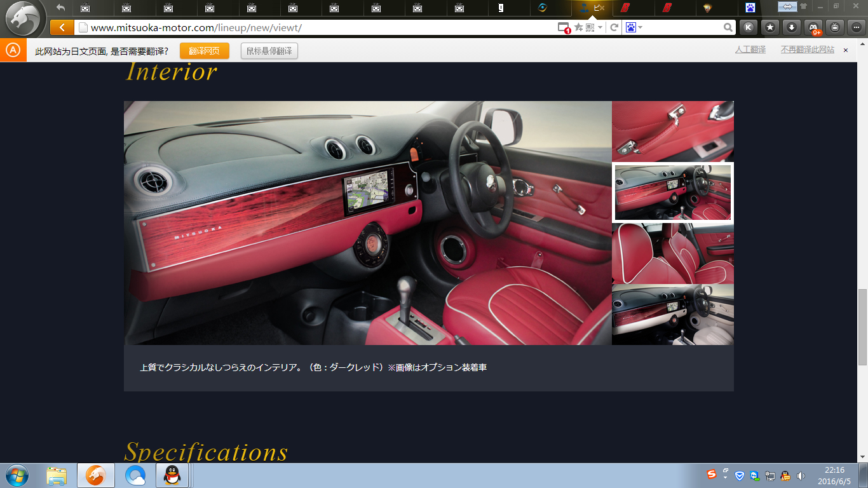The image size is (868, 488).
Task: Click the caption text 上質でクラシカルなしつらえのインテリア
Action: click(x=219, y=368)
